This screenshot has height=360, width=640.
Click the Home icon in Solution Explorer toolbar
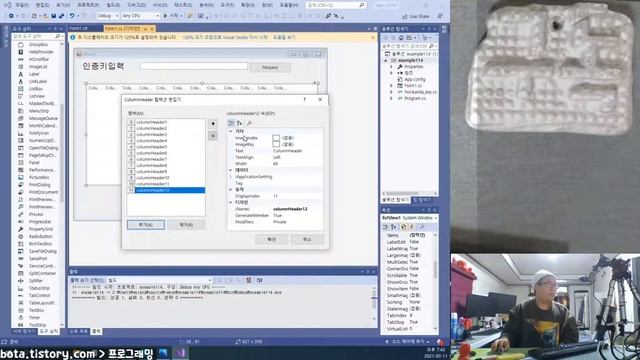pos(401,37)
